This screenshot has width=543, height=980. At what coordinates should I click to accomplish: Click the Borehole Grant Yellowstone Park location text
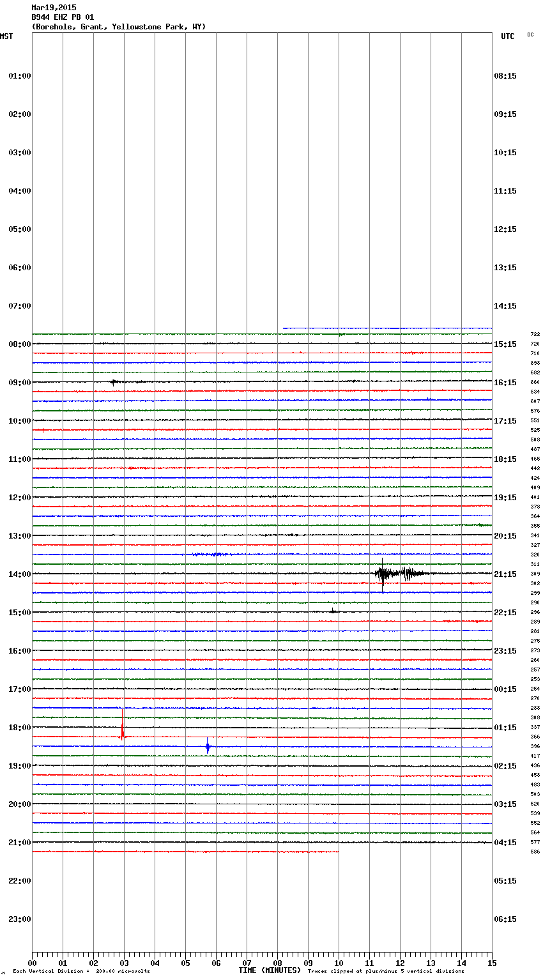click(119, 27)
